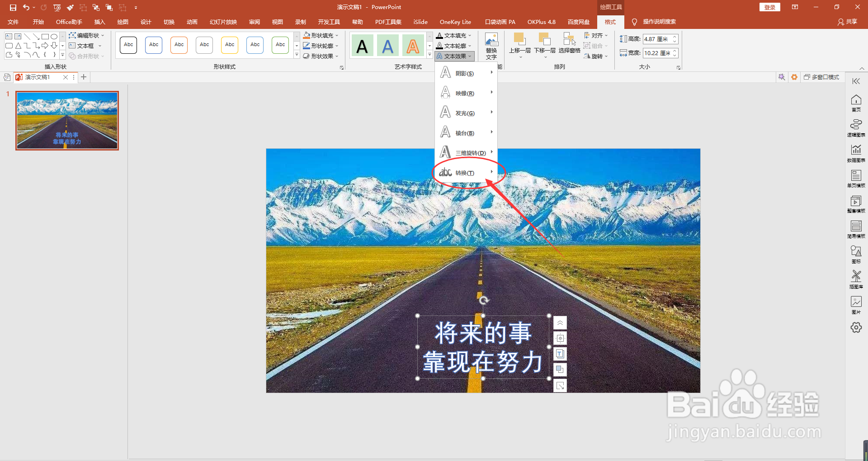Open Icons (图标) library in right sidebar
The height and width of the screenshot is (461, 868).
[856, 255]
